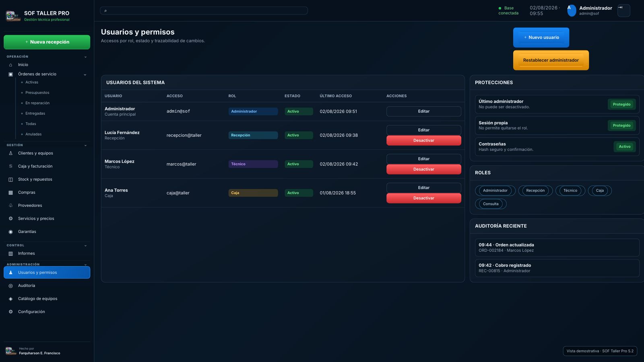Click the marcos@taller access cell
The height and width of the screenshot is (362, 644).
click(x=182, y=164)
